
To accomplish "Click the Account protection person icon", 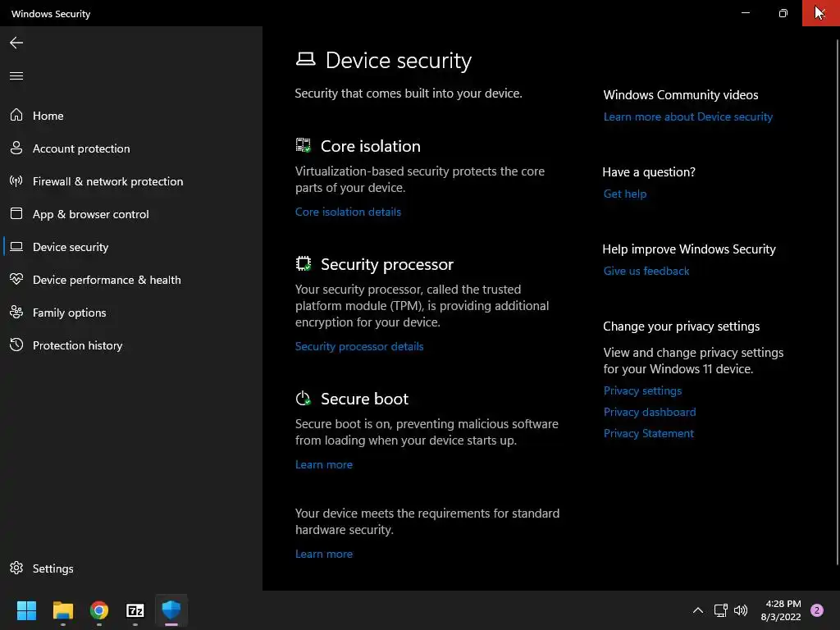I will pyautogui.click(x=16, y=148).
